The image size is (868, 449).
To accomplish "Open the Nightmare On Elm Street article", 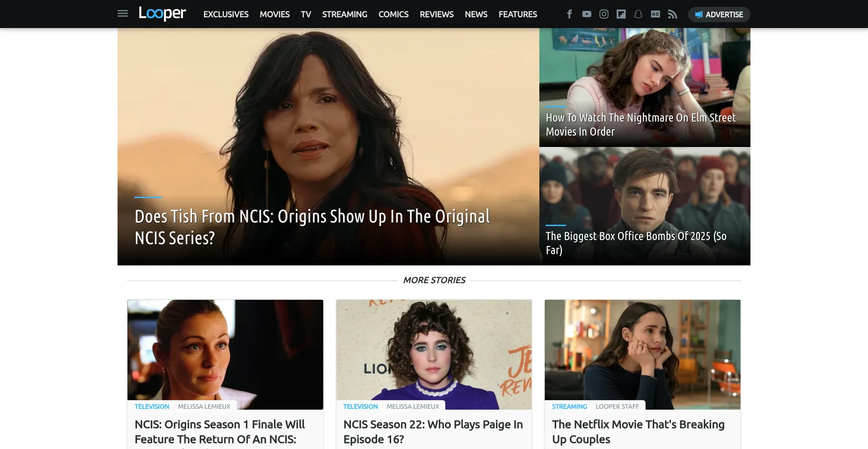I will (x=641, y=125).
